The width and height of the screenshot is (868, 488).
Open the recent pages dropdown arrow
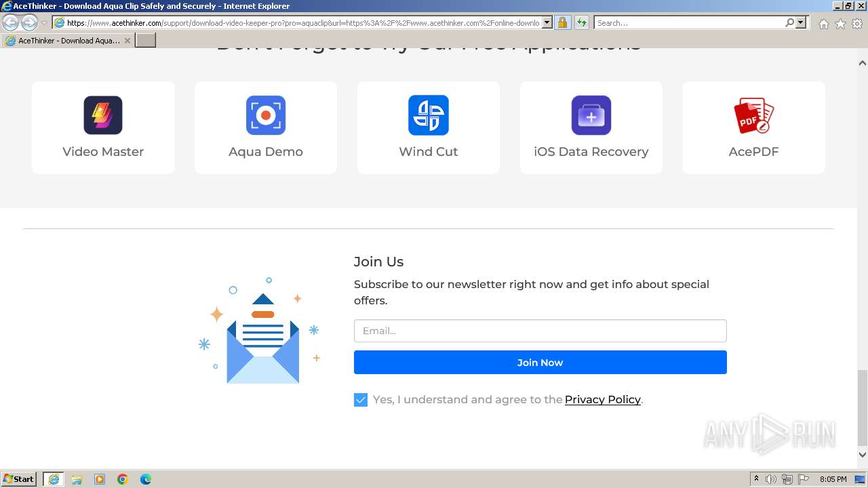[45, 23]
